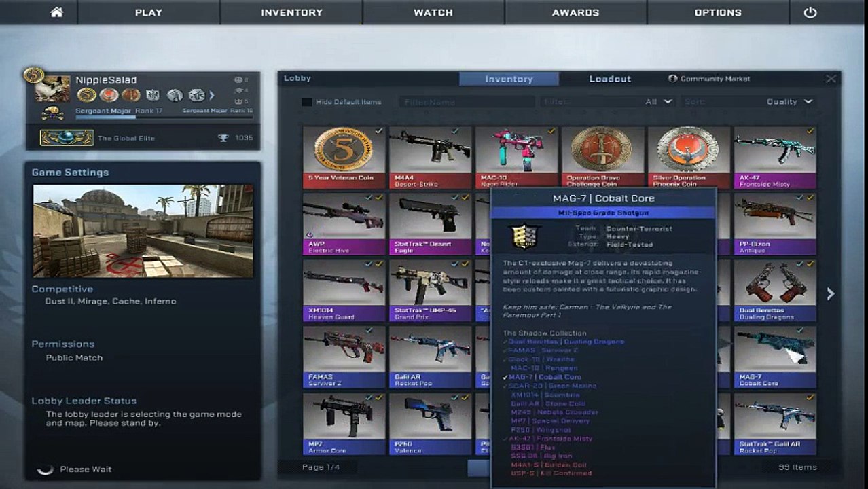Open the Community Market link
The height and width of the screenshot is (489, 868).
(709, 79)
